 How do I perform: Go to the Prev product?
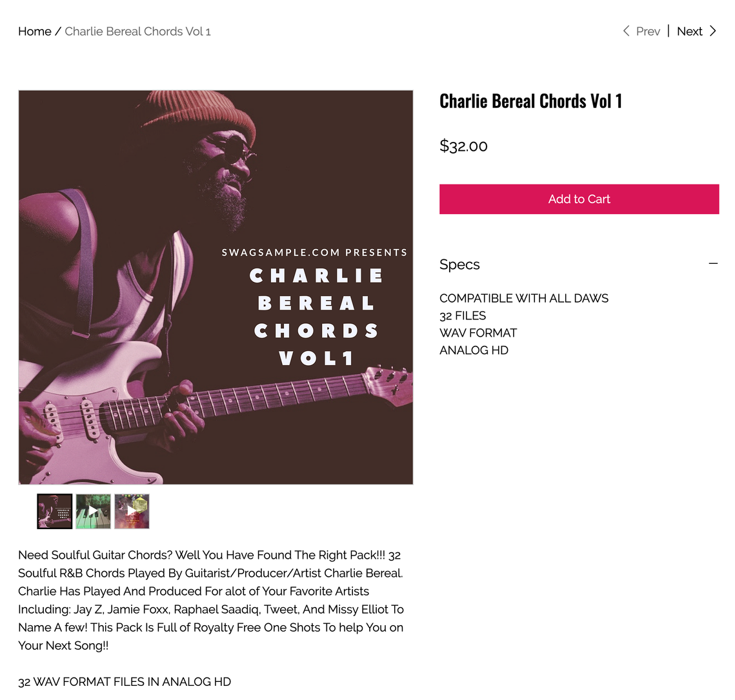point(648,32)
